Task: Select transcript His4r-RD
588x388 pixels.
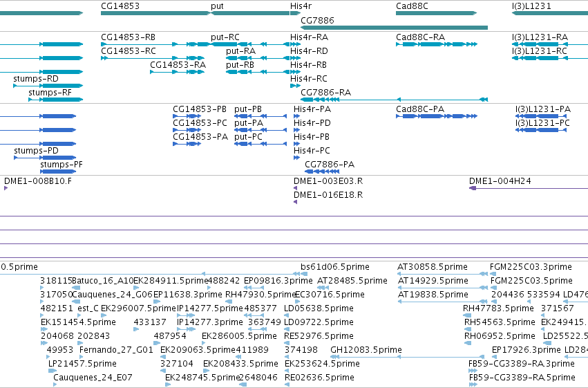Action: tap(296, 58)
